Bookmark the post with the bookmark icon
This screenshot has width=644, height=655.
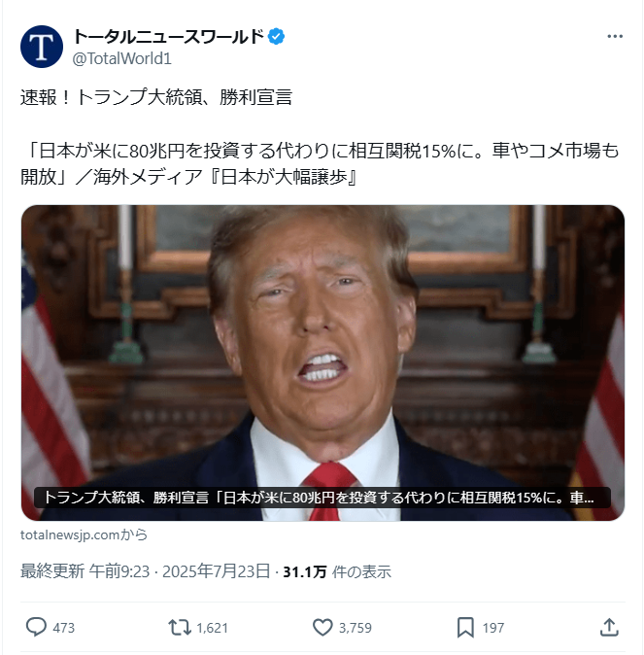point(465,628)
